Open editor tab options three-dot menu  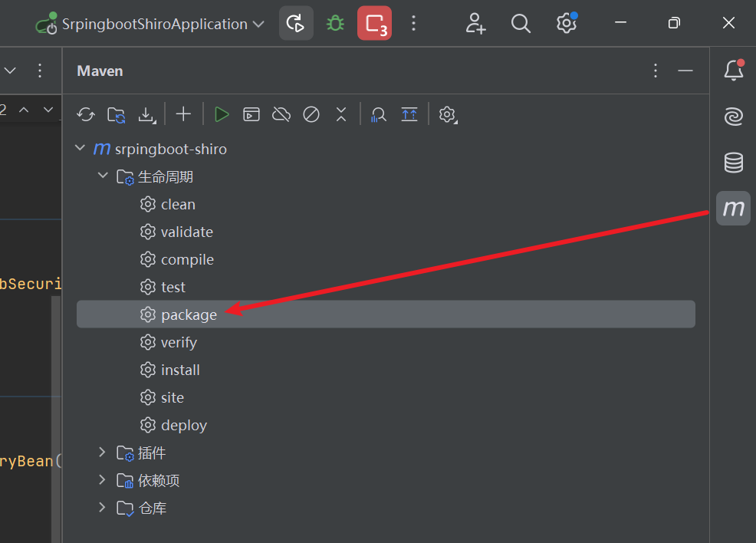40,71
